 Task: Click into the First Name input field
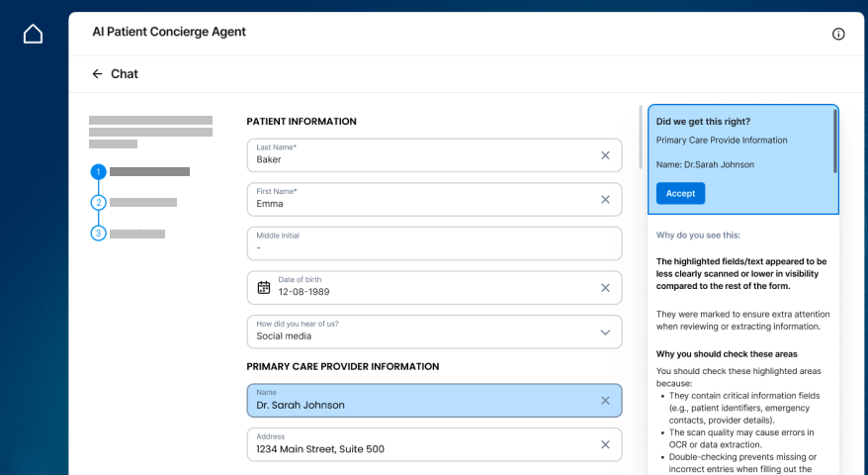click(434, 200)
